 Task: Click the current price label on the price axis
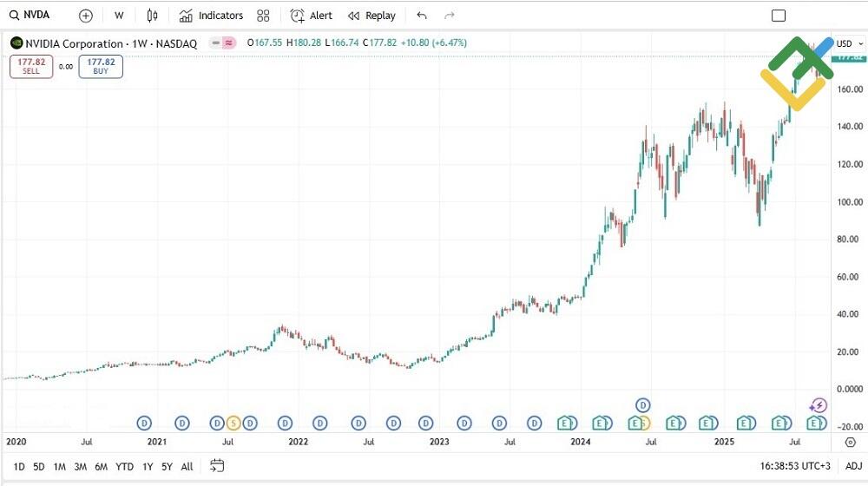click(849, 57)
